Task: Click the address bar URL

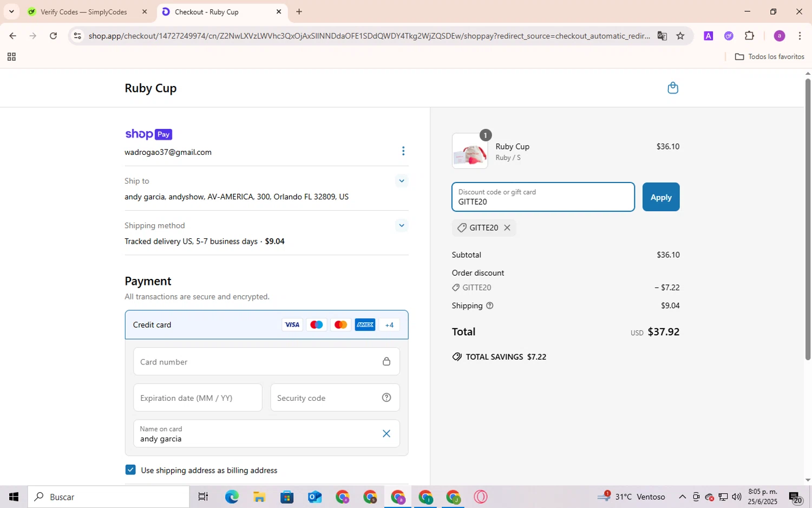Action: (x=369, y=36)
